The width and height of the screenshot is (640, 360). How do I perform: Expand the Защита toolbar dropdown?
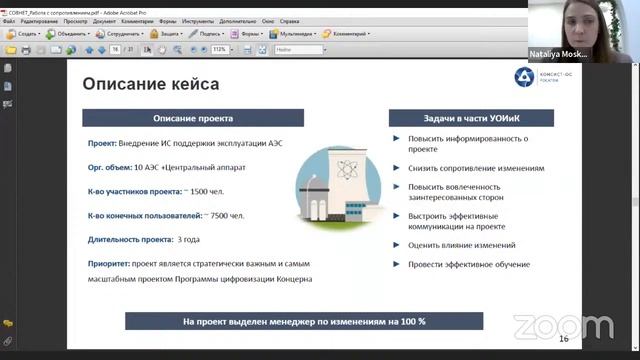[x=181, y=34]
